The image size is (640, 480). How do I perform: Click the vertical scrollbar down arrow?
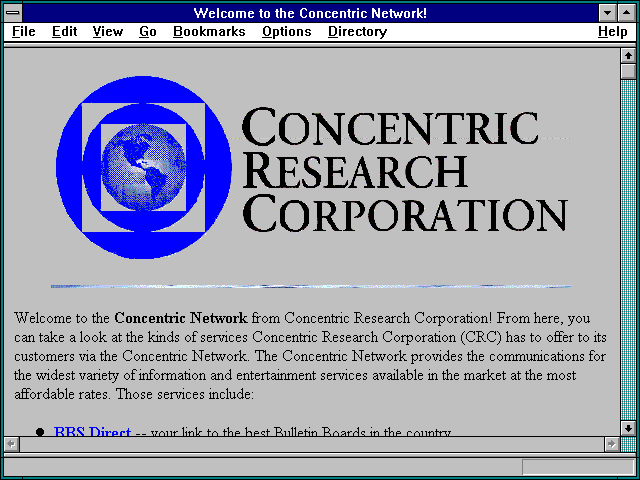click(628, 428)
